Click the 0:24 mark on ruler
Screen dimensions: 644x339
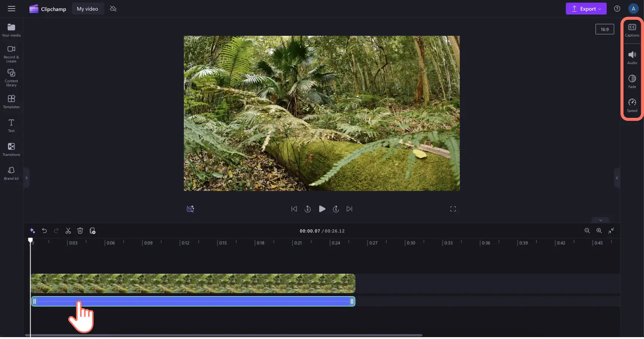tap(336, 243)
